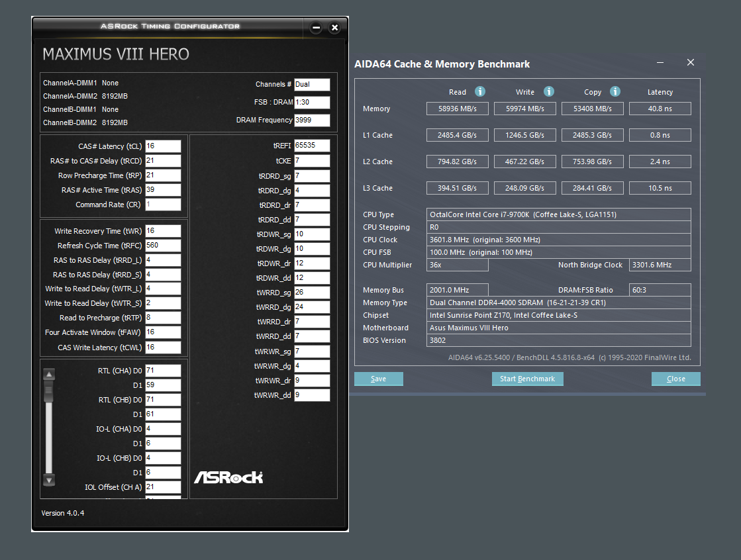Click Memory Read result 58936 MB/s
The image size is (741, 560).
click(x=458, y=109)
